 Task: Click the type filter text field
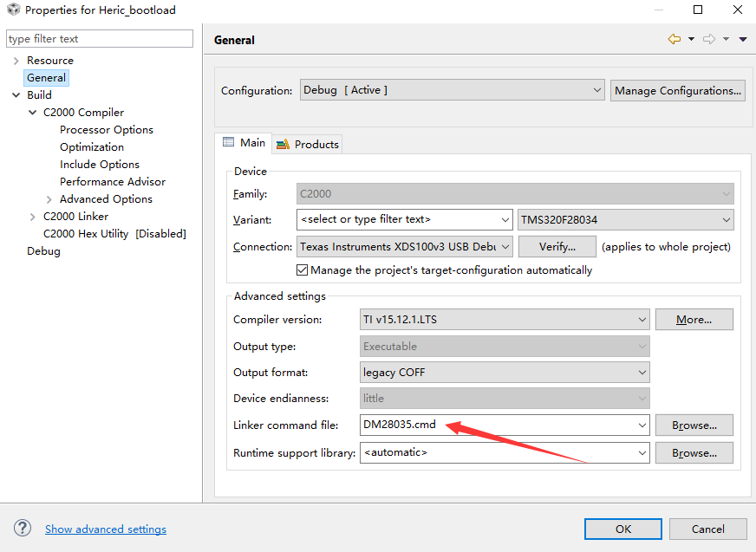pyautogui.click(x=100, y=39)
